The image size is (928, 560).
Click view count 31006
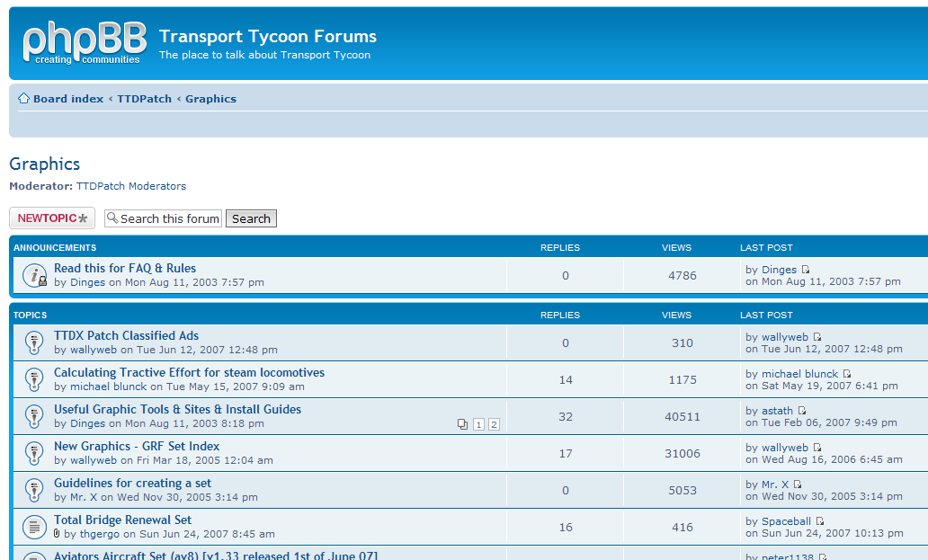683,453
